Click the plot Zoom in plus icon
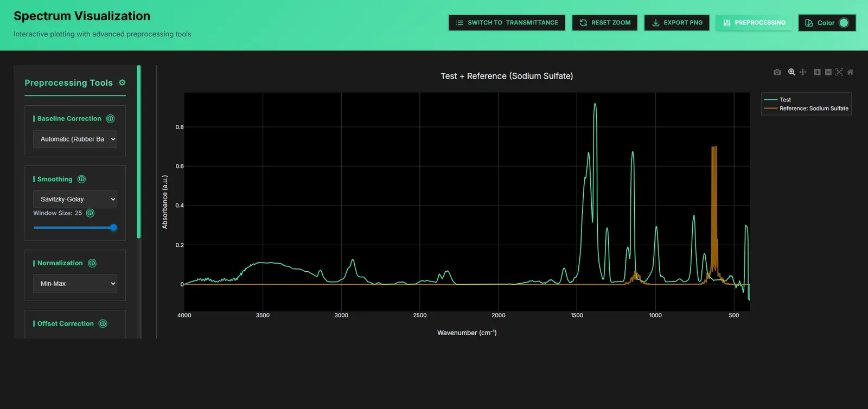 point(817,72)
